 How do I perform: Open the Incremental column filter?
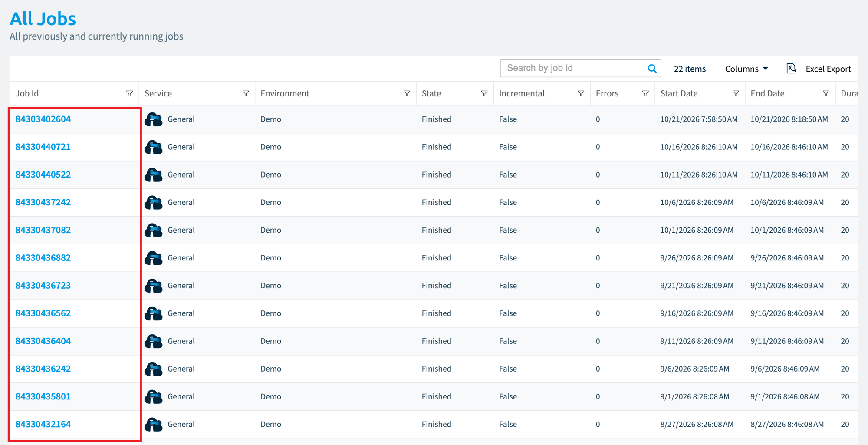coord(581,93)
